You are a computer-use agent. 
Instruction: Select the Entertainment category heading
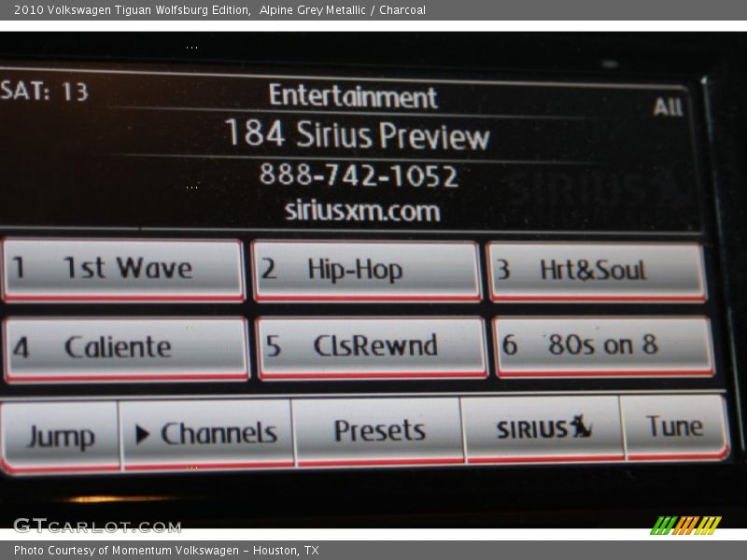(x=353, y=96)
